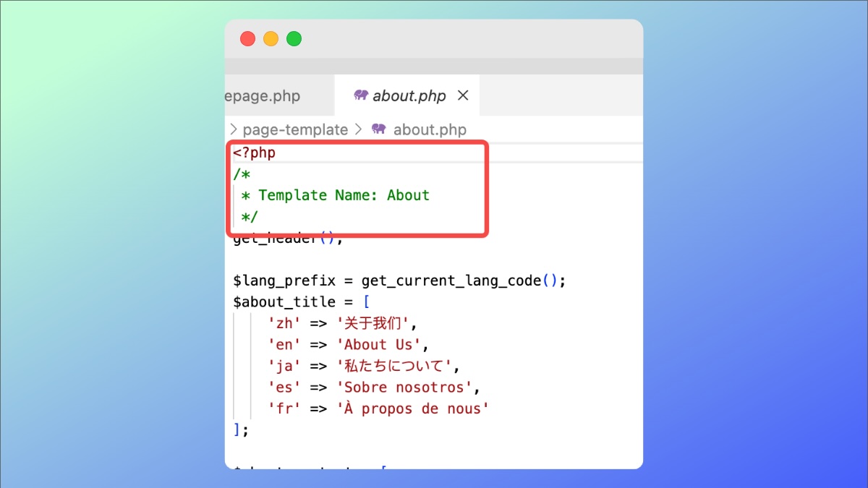
Task: Click the elephant icon in the breadcrumb
Action: [378, 129]
